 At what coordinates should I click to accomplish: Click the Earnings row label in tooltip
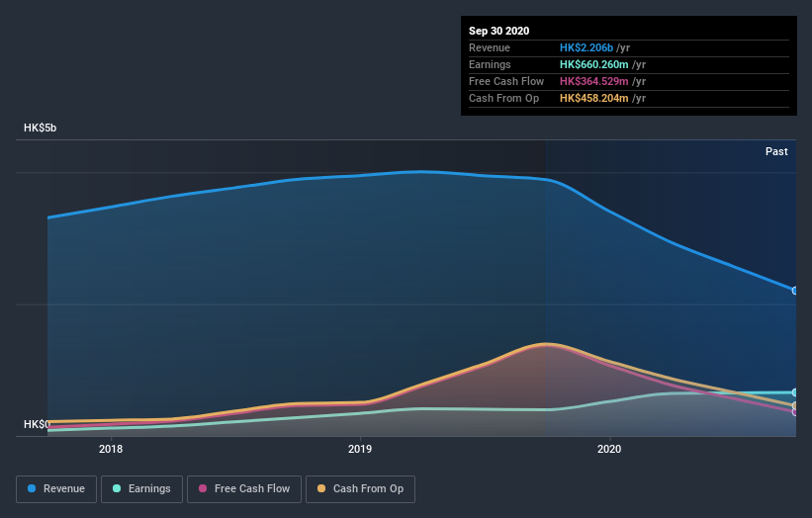(x=490, y=64)
